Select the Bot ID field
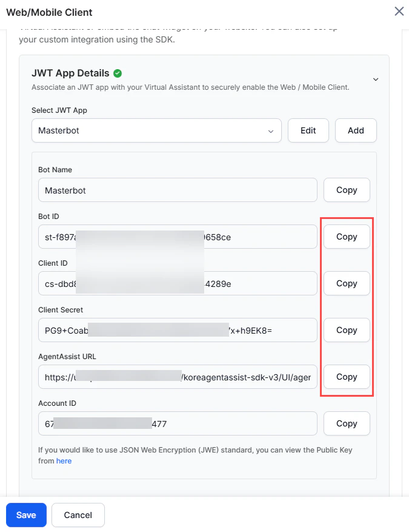Image resolution: width=409 pixels, height=532 pixels. (x=177, y=237)
